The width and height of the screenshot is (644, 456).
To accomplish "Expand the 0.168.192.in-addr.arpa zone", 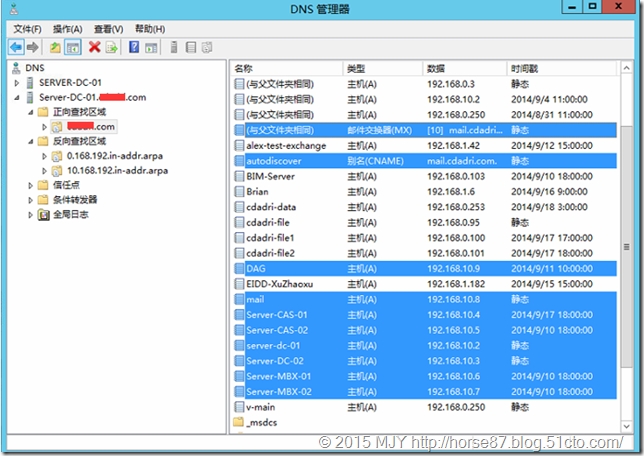I will click(43, 156).
